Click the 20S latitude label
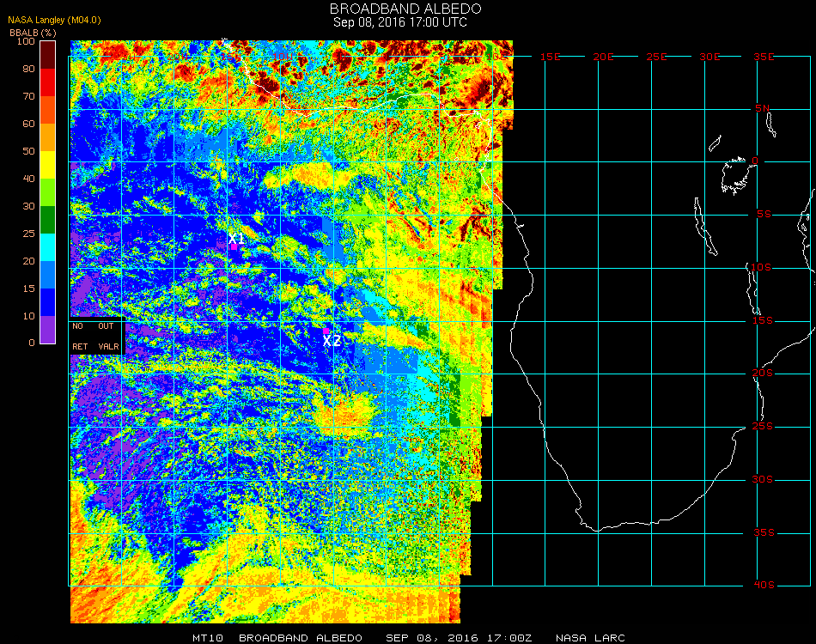This screenshot has width=816, height=644. pos(763,374)
